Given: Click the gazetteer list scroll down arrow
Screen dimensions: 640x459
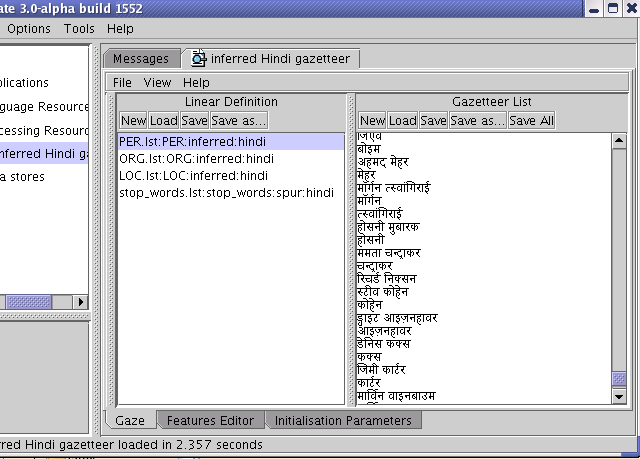Looking at the screenshot, I should point(619,397).
